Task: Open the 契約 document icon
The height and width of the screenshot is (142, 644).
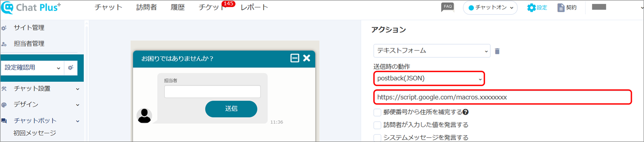Action: coord(567,8)
